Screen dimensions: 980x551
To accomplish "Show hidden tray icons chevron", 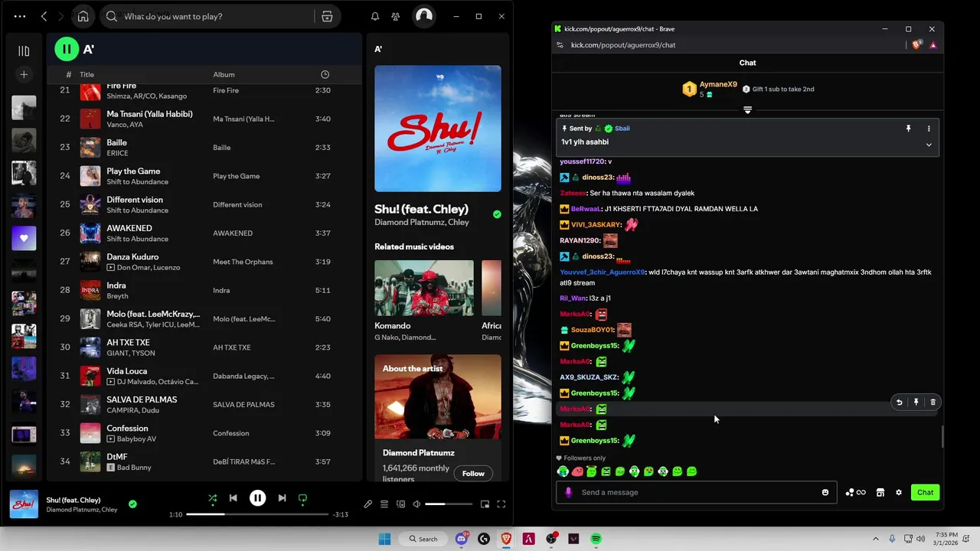I will pos(875,539).
